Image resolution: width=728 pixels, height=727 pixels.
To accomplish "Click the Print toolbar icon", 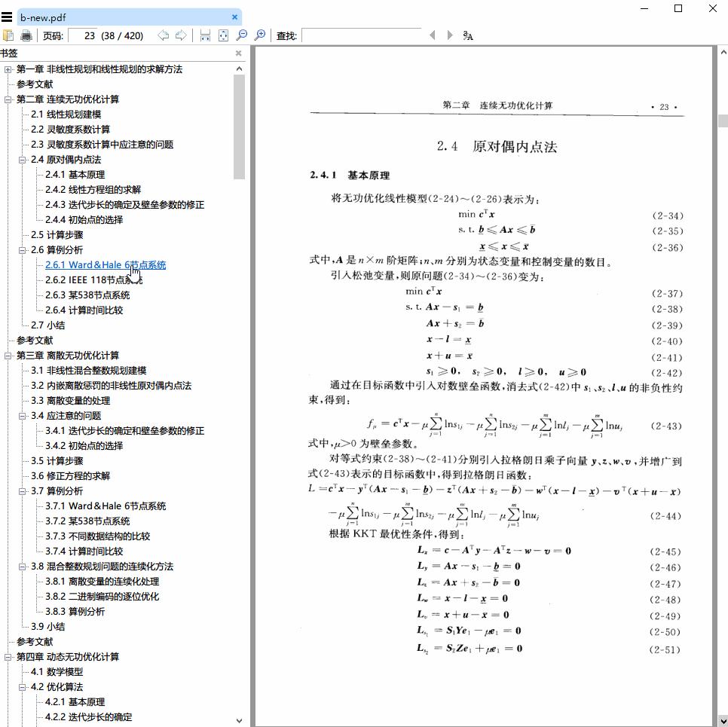I will [x=26, y=35].
